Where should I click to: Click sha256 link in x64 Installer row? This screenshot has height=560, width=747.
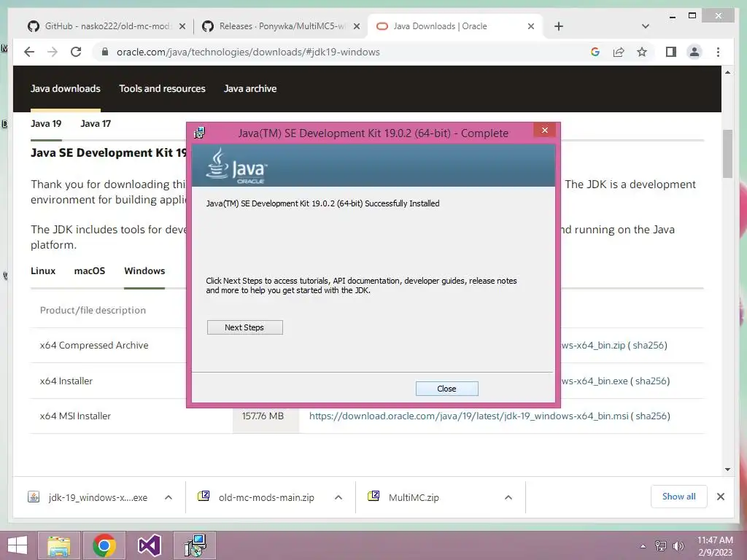click(x=650, y=381)
